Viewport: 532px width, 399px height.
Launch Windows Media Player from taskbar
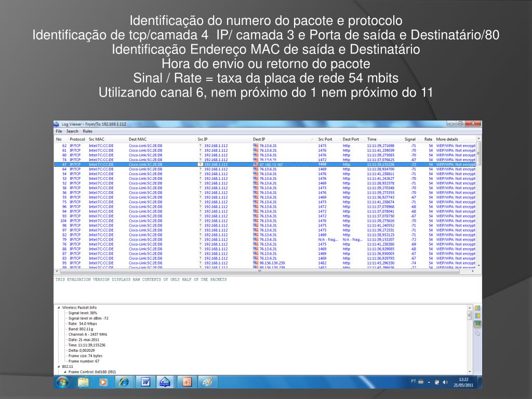[103, 382]
